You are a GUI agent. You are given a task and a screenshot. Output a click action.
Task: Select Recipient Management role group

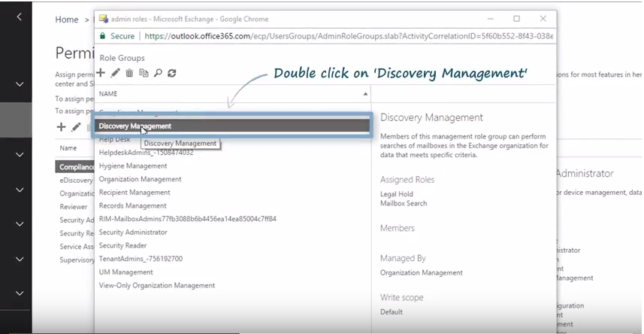pyautogui.click(x=135, y=192)
